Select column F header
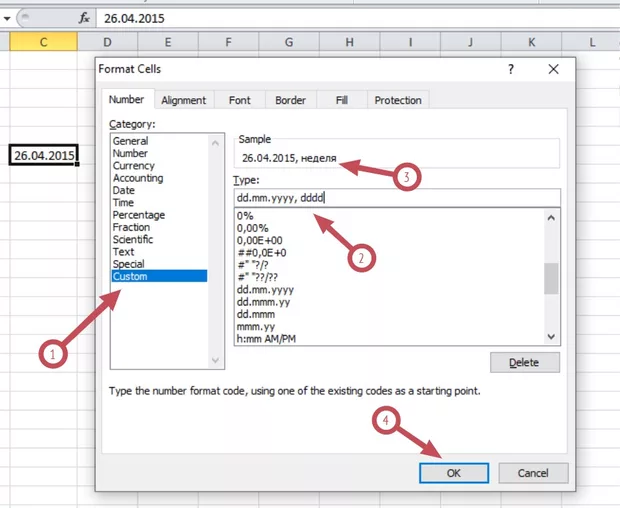This screenshot has width=620, height=508. coord(228,42)
